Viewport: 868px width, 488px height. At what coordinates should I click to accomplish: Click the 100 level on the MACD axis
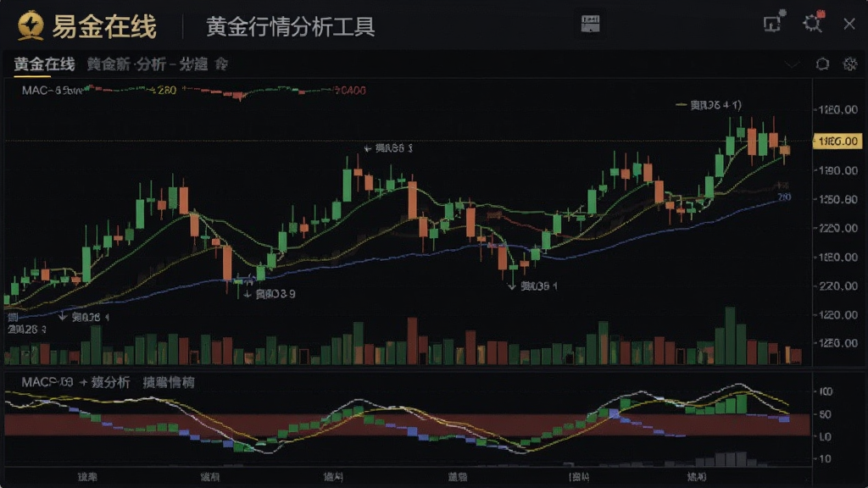click(826, 391)
